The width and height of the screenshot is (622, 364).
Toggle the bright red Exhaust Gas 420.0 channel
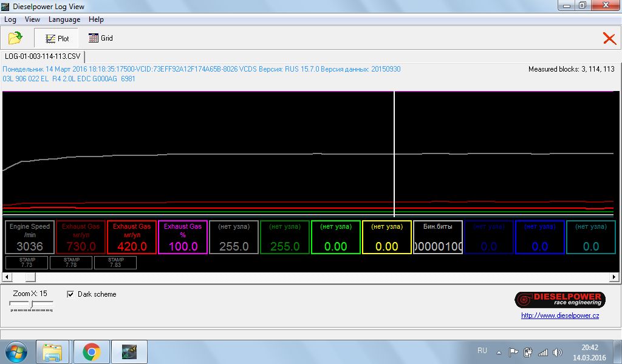tap(132, 237)
